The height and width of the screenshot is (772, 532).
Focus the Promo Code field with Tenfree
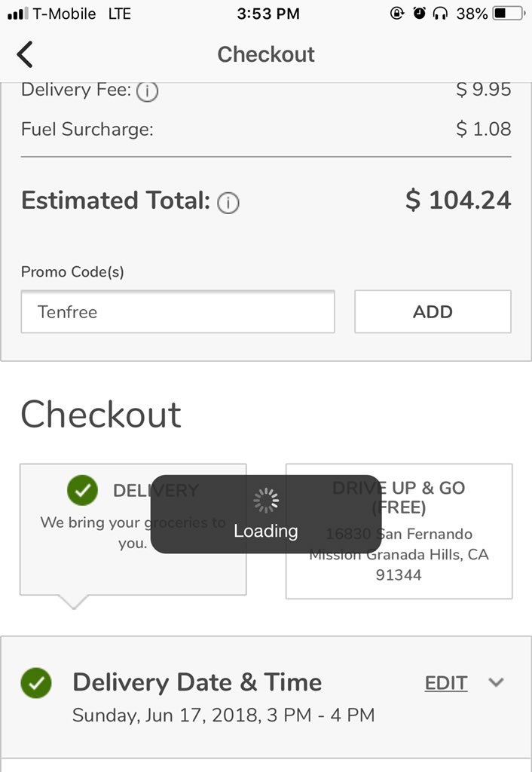177,311
